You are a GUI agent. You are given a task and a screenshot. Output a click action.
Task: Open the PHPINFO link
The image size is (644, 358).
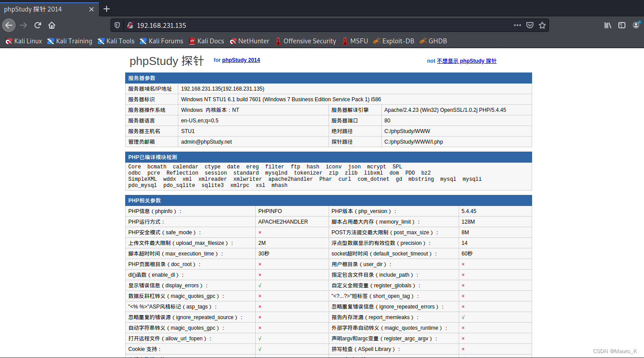[270, 211]
